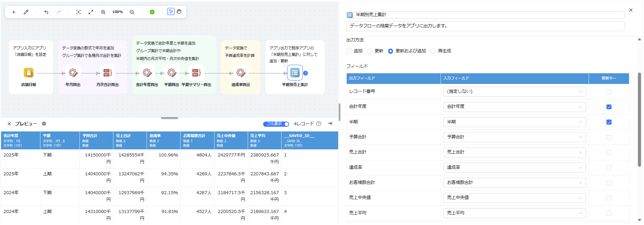The image size is (644, 225).
Task: Click the scrollbar down arrow in settings panel
Action: (639, 220)
